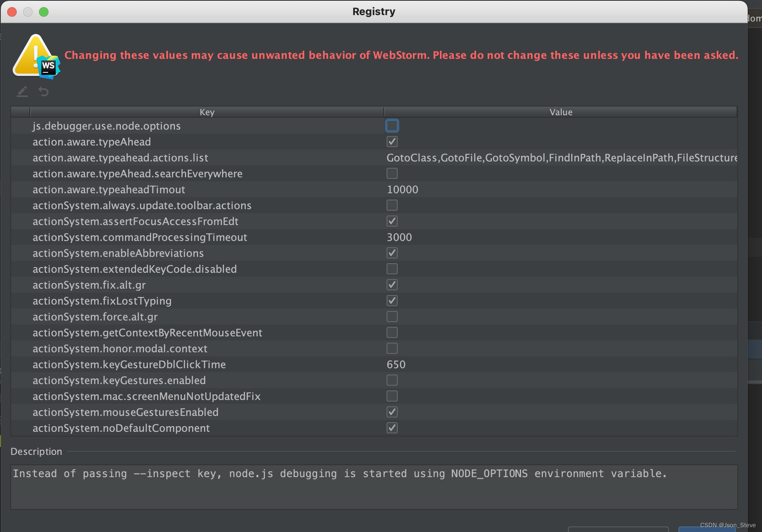This screenshot has width=762, height=532.
Task: Click the 10000 timeout value field
Action: (402, 189)
